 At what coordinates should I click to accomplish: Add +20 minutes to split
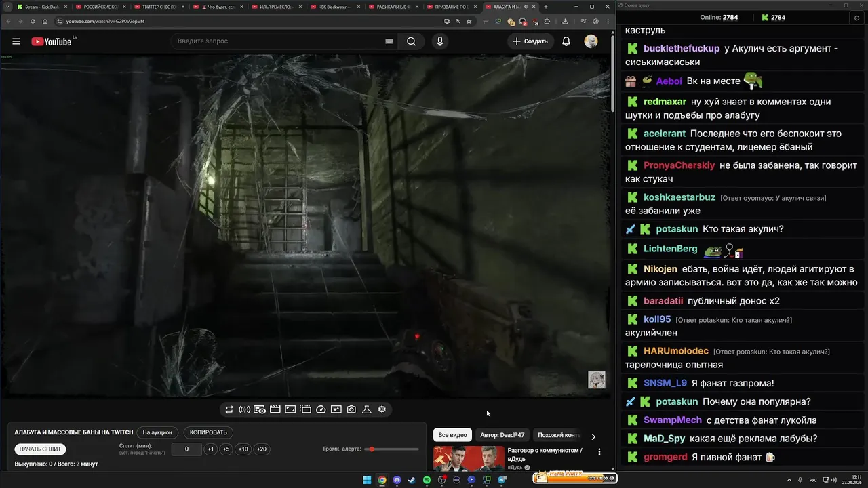[x=262, y=449]
